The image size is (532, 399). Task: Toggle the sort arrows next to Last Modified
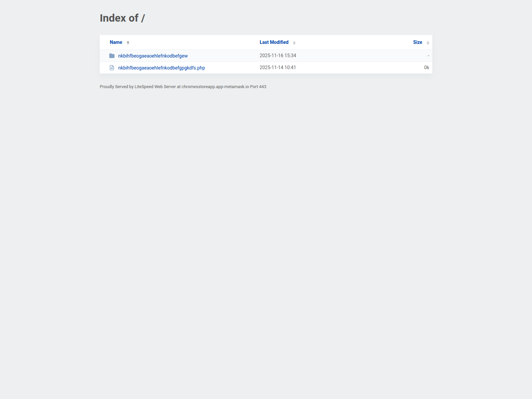[294, 43]
